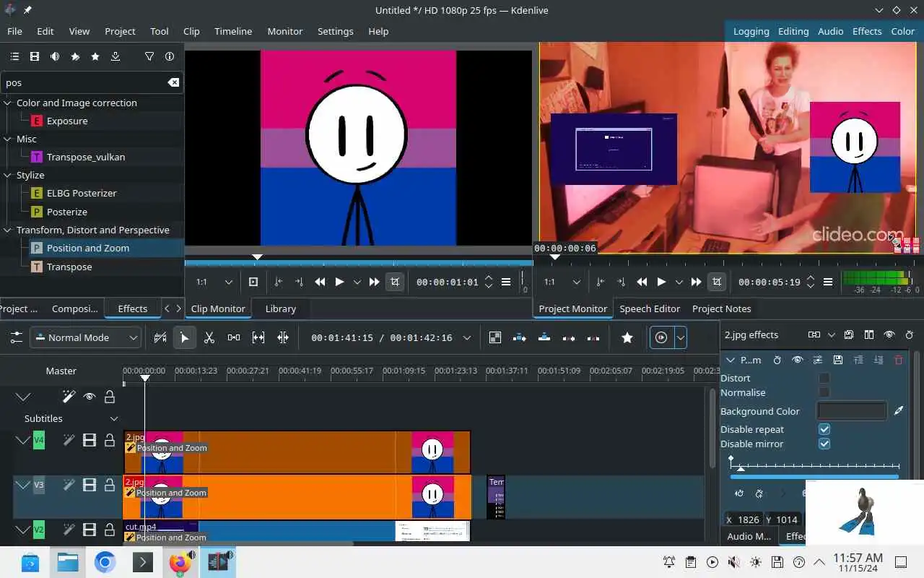The image size is (924, 578).
Task: Collapse the Stylize effects category
Action: click(8, 175)
